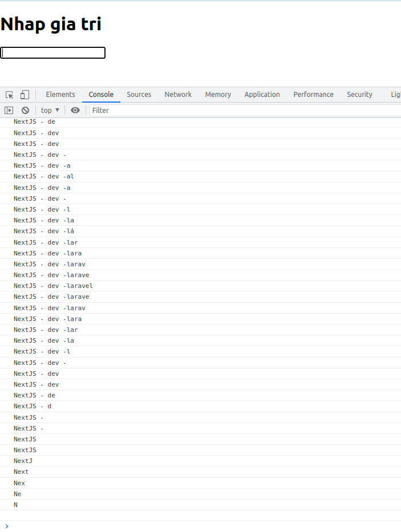Open the 'top' JavaScript context dropdown
This screenshot has width=401, height=532.
point(50,110)
